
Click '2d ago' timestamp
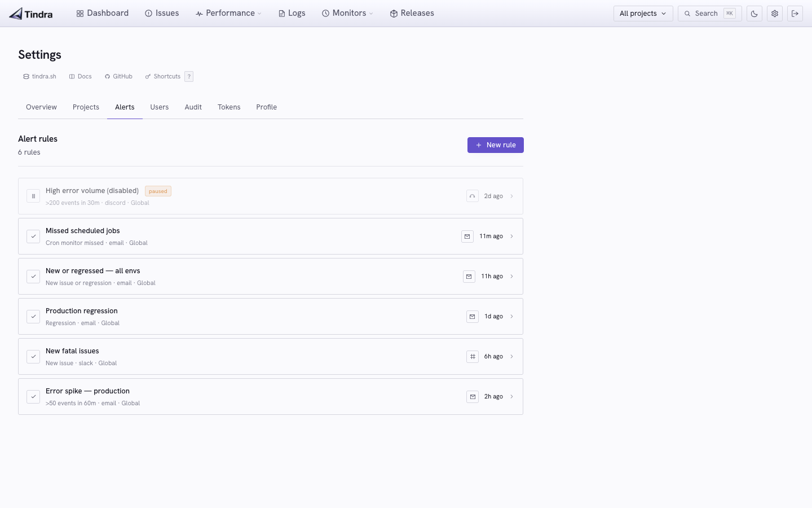click(x=493, y=196)
